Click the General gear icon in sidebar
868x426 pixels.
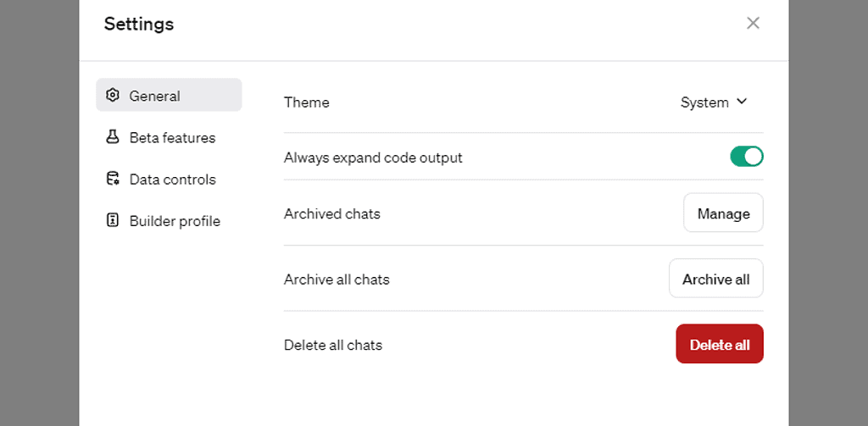click(x=112, y=95)
